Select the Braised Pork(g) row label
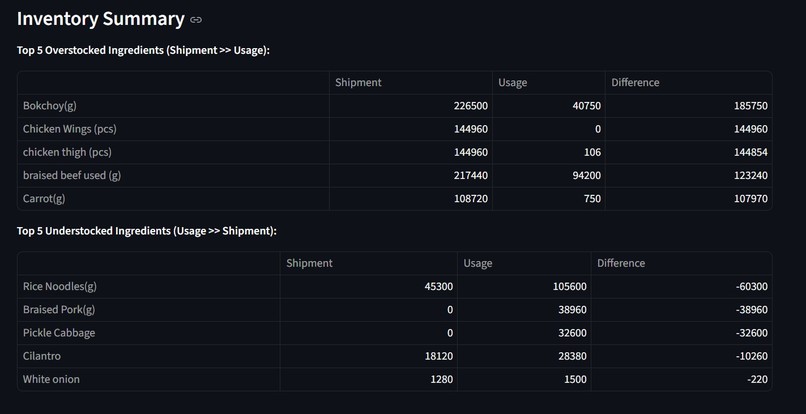Image resolution: width=806 pixels, height=414 pixels. 149,310
